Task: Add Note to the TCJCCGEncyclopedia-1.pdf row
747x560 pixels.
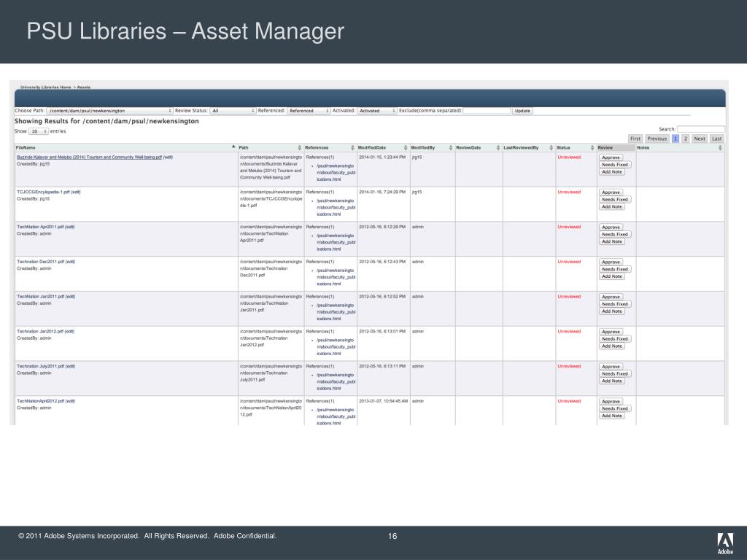Action: pos(612,206)
